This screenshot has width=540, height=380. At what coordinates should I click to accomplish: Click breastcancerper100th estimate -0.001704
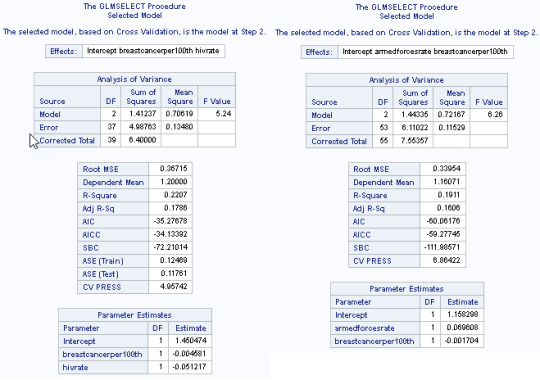pyautogui.click(x=462, y=341)
